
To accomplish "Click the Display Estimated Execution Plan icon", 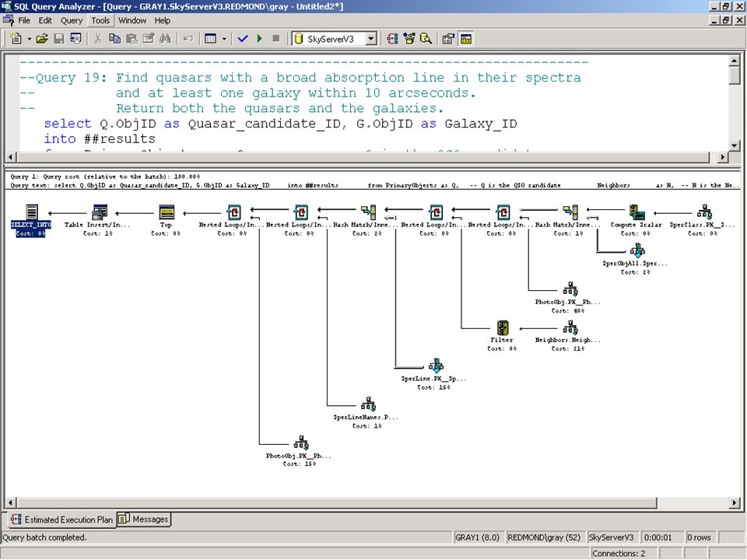I will click(392, 39).
